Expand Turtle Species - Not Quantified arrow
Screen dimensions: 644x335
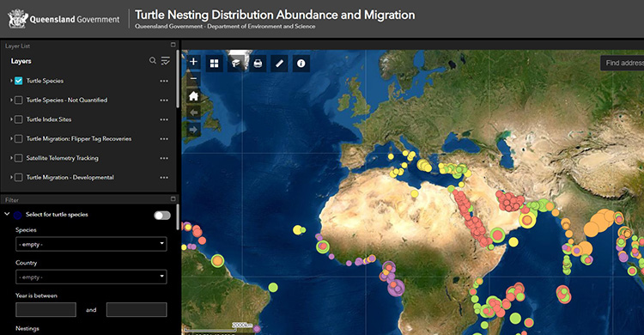(x=11, y=100)
